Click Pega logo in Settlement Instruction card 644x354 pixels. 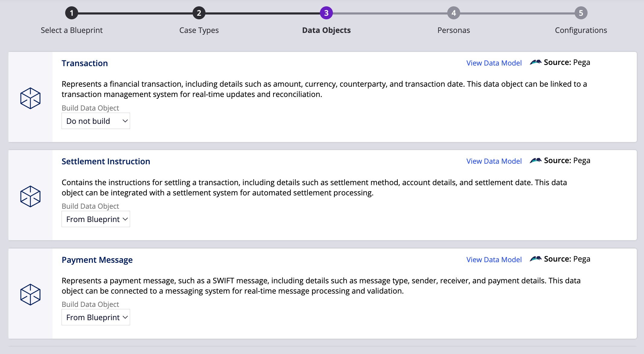(535, 161)
